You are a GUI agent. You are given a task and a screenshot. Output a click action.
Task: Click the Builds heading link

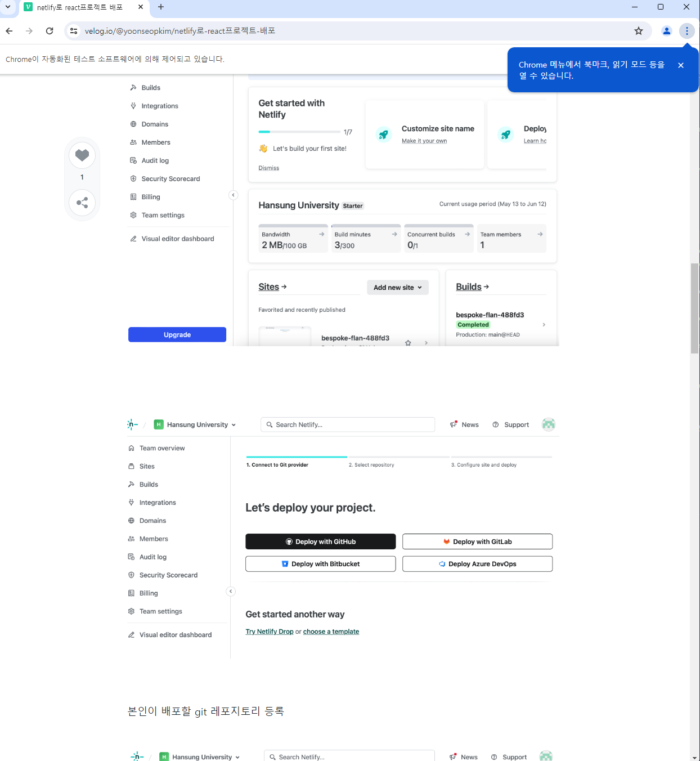(472, 287)
